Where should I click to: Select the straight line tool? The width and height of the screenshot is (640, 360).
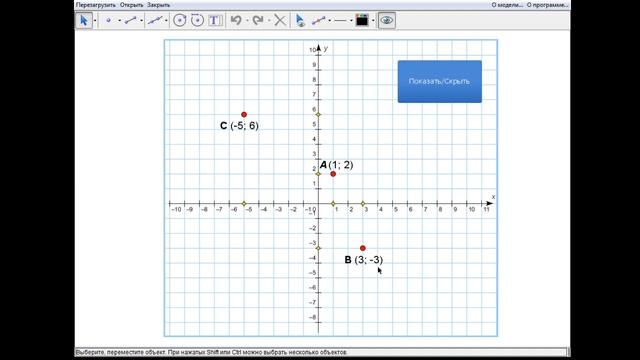(155, 20)
